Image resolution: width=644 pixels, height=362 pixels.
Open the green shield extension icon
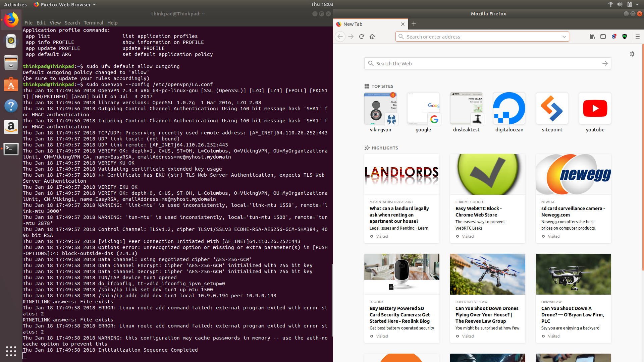click(625, 37)
